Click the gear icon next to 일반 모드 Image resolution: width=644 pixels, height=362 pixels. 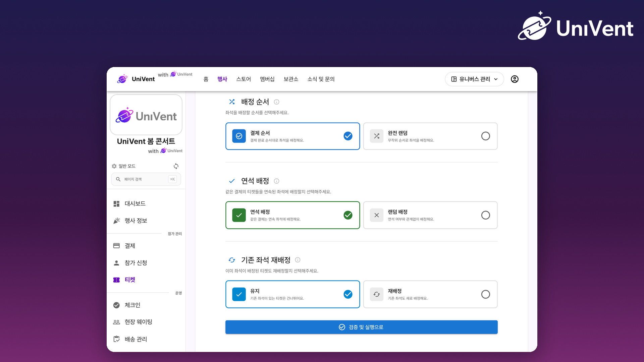(114, 166)
